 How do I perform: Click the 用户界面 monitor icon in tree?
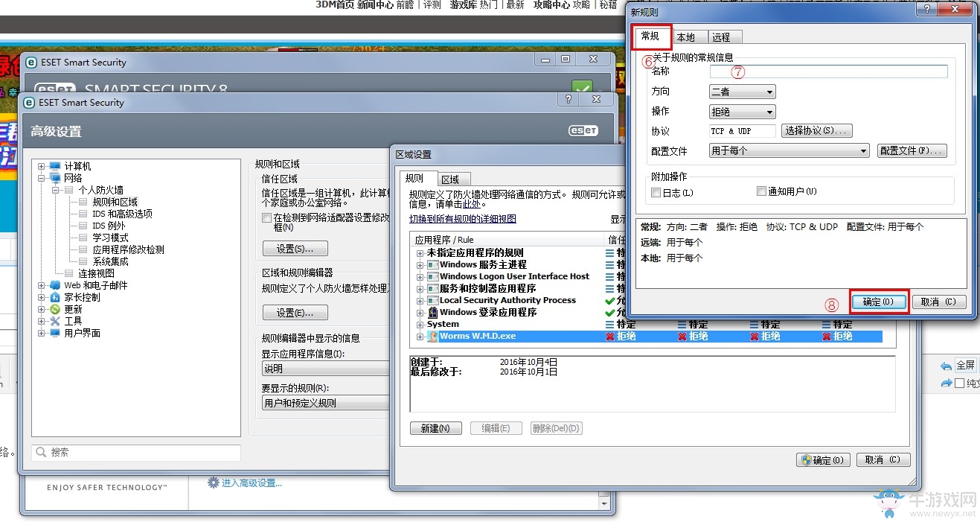point(54,333)
